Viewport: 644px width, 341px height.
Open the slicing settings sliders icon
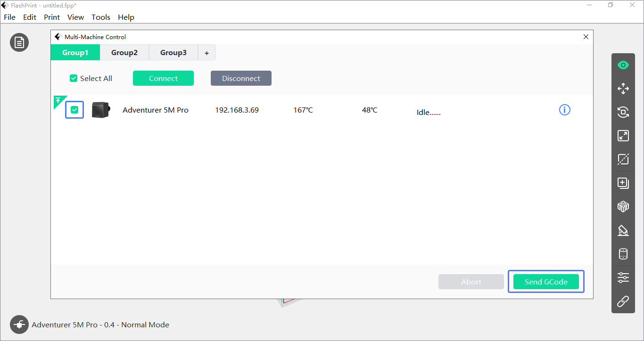tap(623, 277)
